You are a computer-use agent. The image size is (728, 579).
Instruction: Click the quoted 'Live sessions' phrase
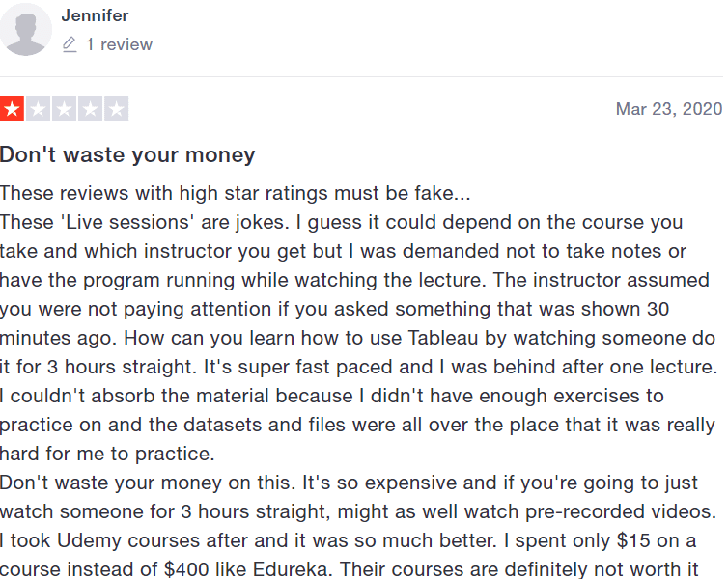pyautogui.click(x=127, y=222)
